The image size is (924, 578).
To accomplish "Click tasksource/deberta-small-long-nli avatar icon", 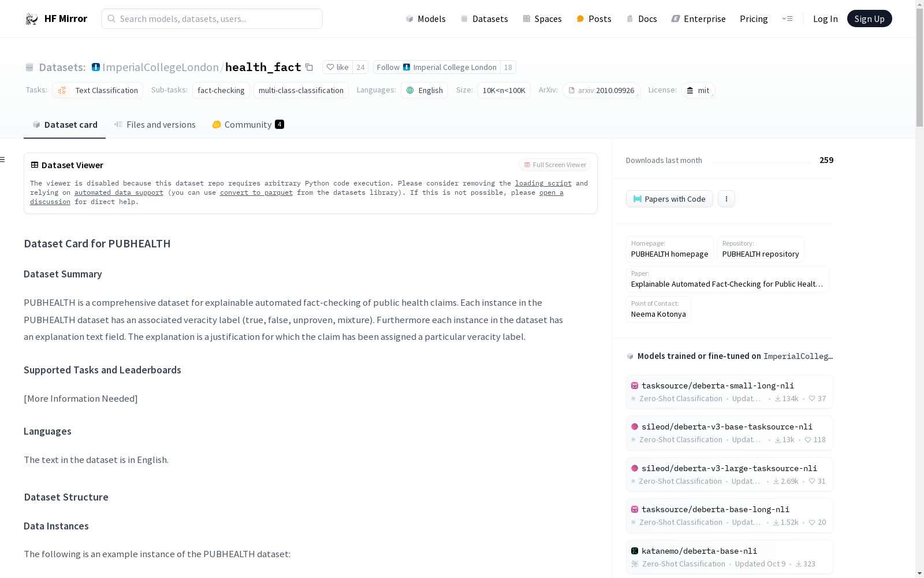I will [x=635, y=386].
